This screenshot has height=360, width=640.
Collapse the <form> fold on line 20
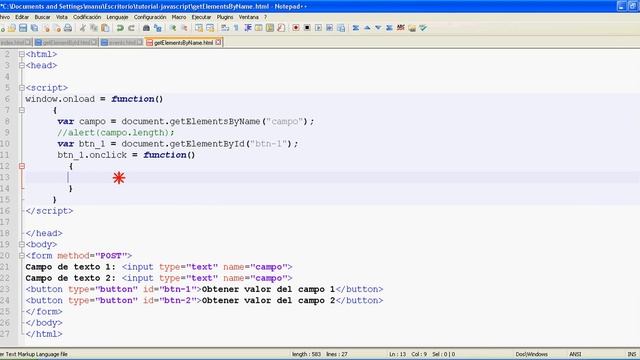pyautogui.click(x=22, y=256)
